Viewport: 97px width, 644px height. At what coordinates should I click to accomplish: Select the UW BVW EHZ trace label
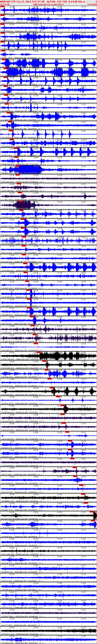click(x=22, y=545)
